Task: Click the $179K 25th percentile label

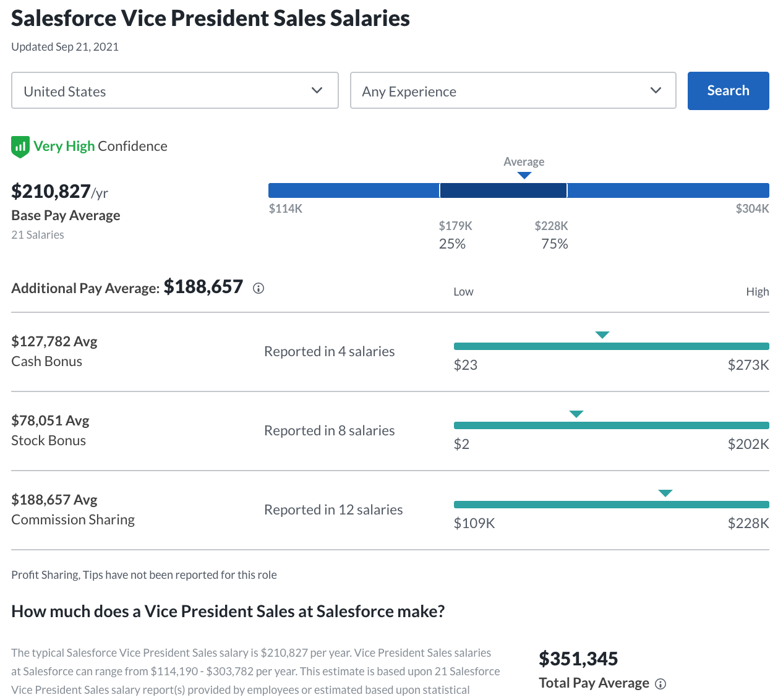Action: pos(456,226)
